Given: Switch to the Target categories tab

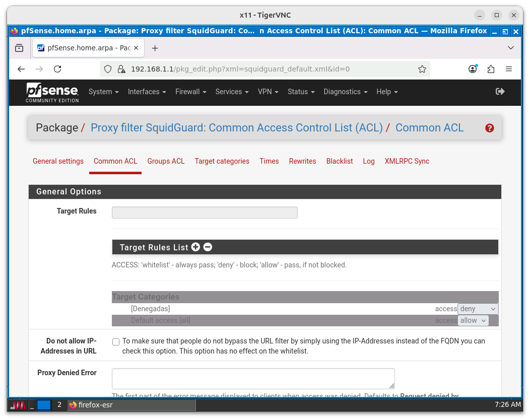Looking at the screenshot, I should (x=222, y=161).
